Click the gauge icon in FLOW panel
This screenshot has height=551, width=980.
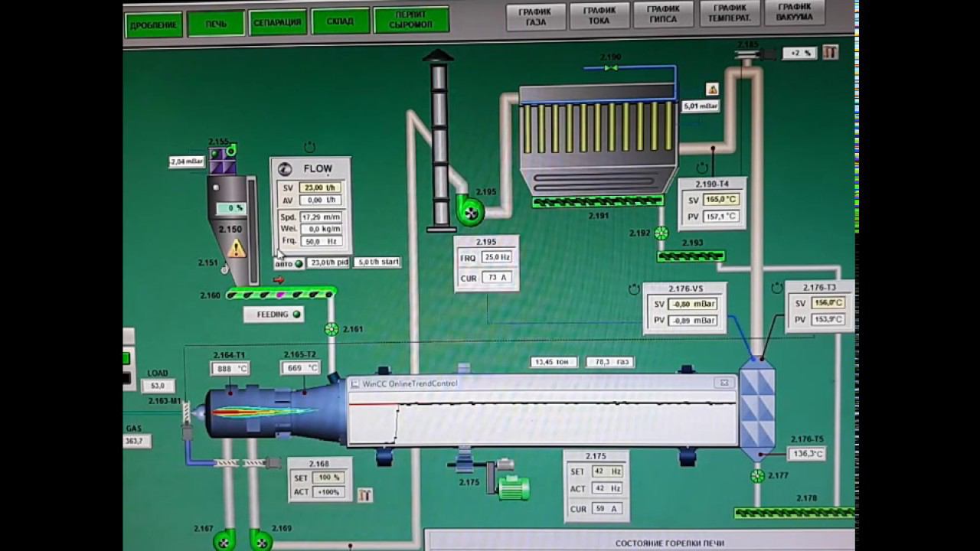coord(284,169)
